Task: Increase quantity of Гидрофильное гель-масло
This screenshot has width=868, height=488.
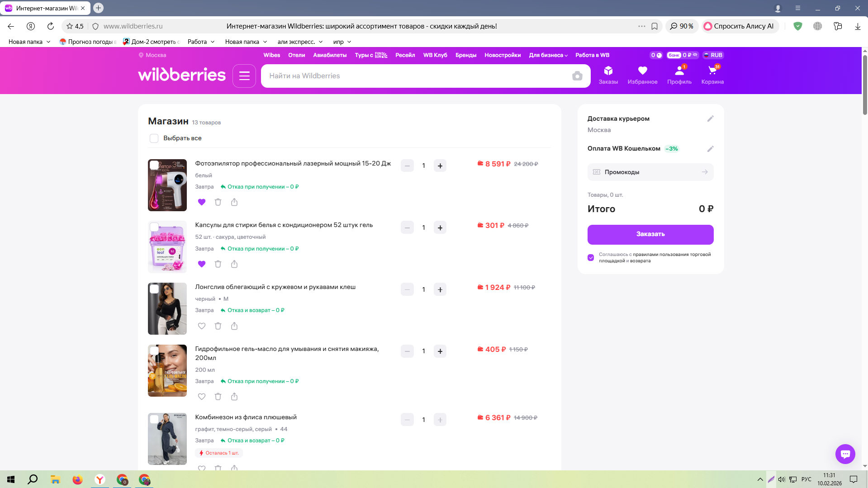Action: [x=440, y=351]
